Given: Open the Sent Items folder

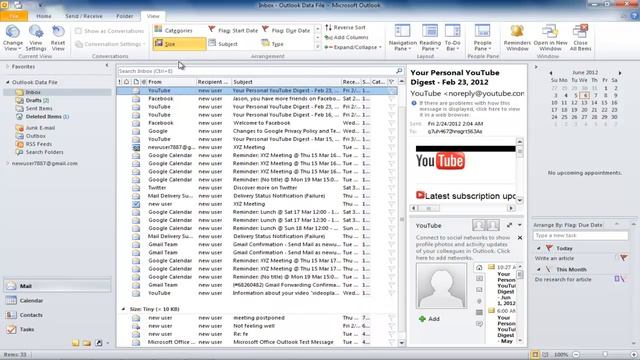Looking at the screenshot, I should (39, 109).
